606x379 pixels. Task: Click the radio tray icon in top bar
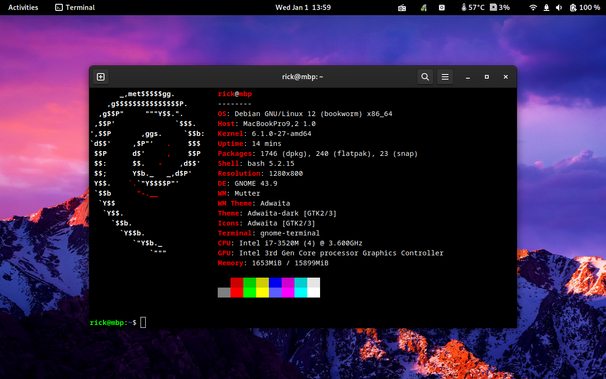[402, 7]
